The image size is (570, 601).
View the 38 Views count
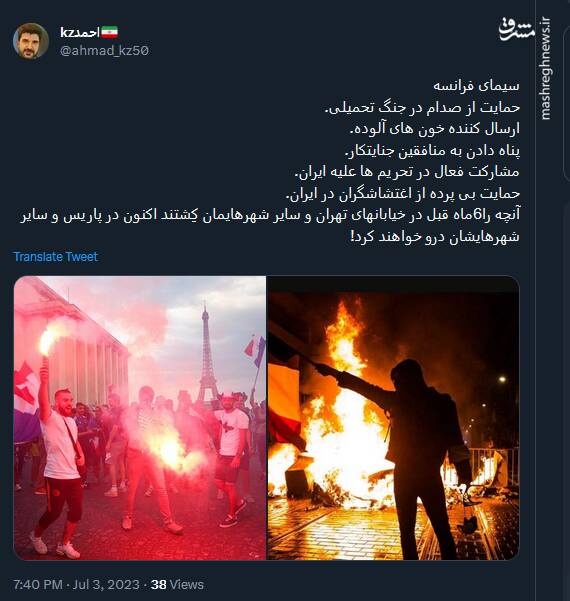click(177, 585)
